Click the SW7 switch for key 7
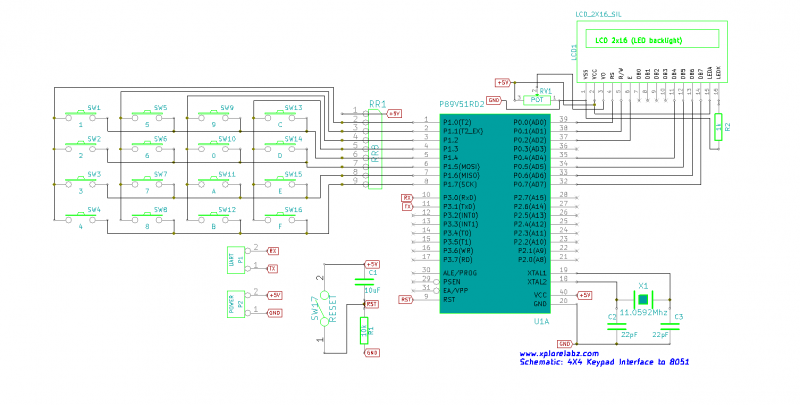The width and height of the screenshot is (800, 405). point(147,184)
